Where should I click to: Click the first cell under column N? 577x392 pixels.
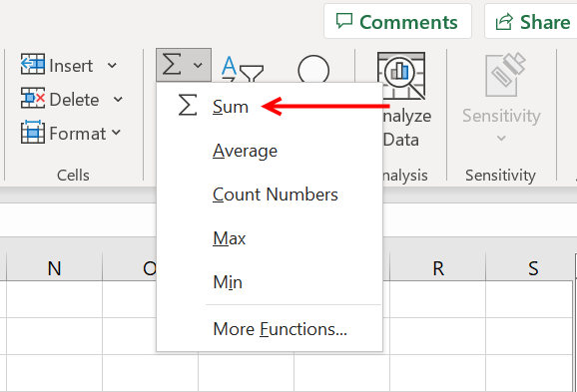55,299
